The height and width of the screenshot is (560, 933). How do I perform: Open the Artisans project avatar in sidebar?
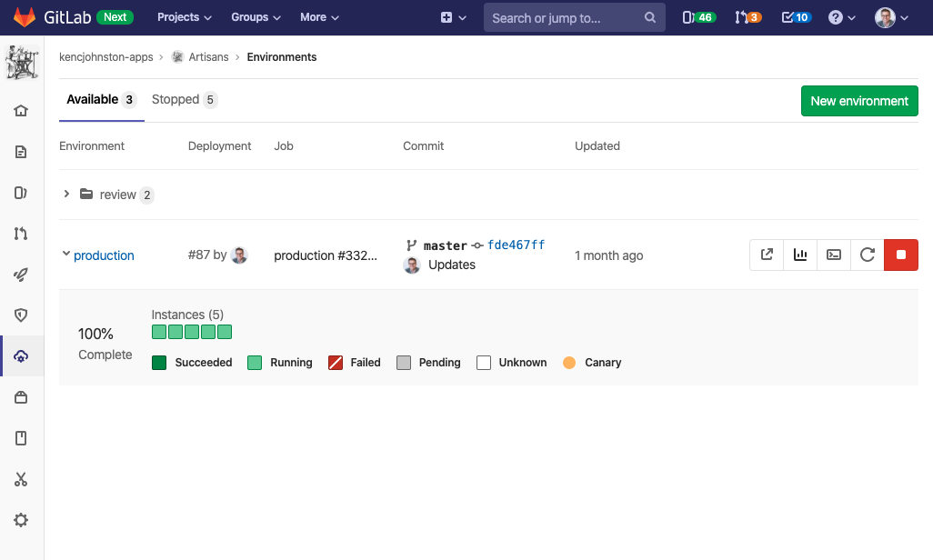point(22,63)
